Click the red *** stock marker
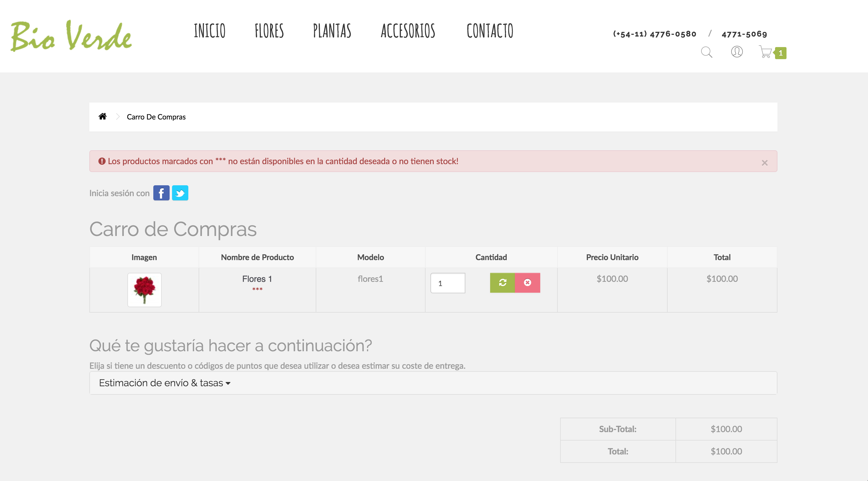Viewport: 868px width, 481px height. (257, 289)
